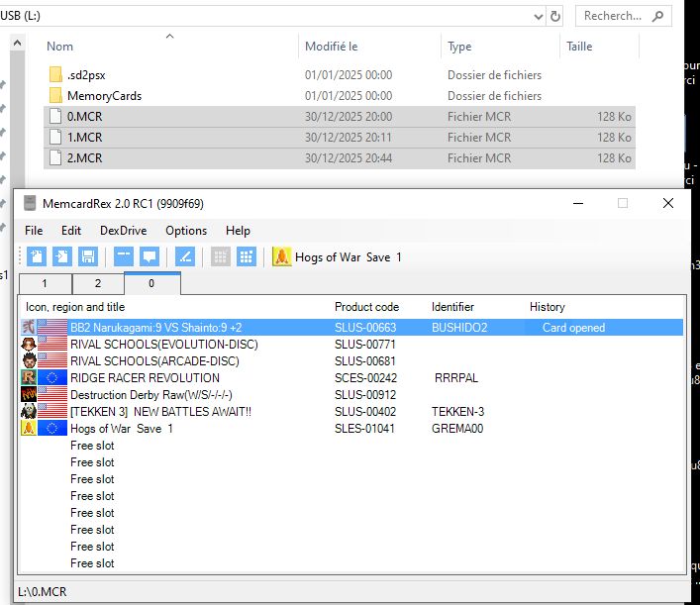Click the L:\0.MCR status bar path
This screenshot has height=605, width=700.
pyautogui.click(x=43, y=592)
